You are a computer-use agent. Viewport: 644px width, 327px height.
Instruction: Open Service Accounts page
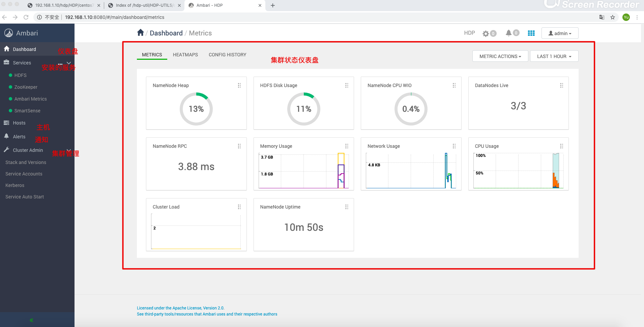tap(24, 174)
